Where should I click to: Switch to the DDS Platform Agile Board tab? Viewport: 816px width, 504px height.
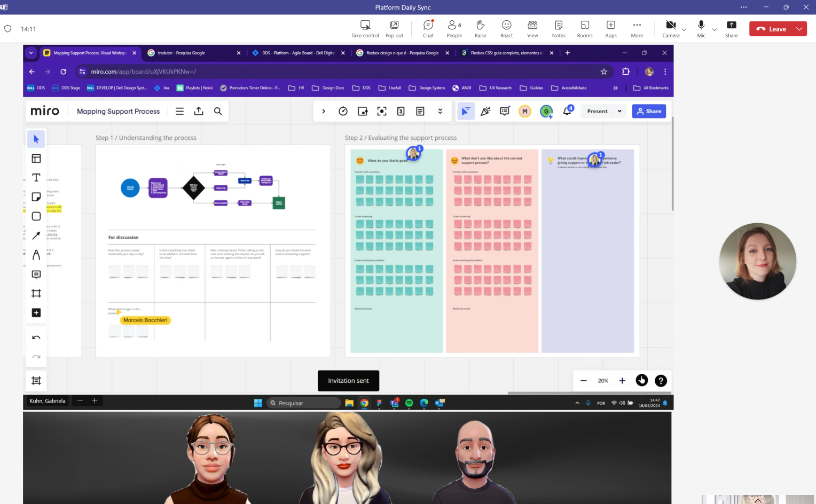298,53
